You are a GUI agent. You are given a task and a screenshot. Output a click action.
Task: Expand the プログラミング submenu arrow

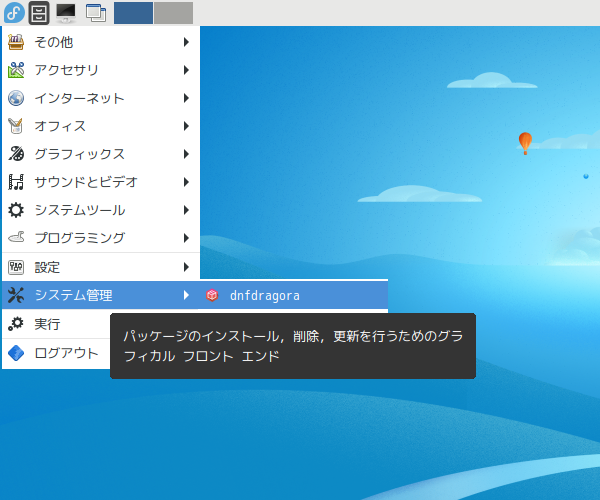coord(186,238)
